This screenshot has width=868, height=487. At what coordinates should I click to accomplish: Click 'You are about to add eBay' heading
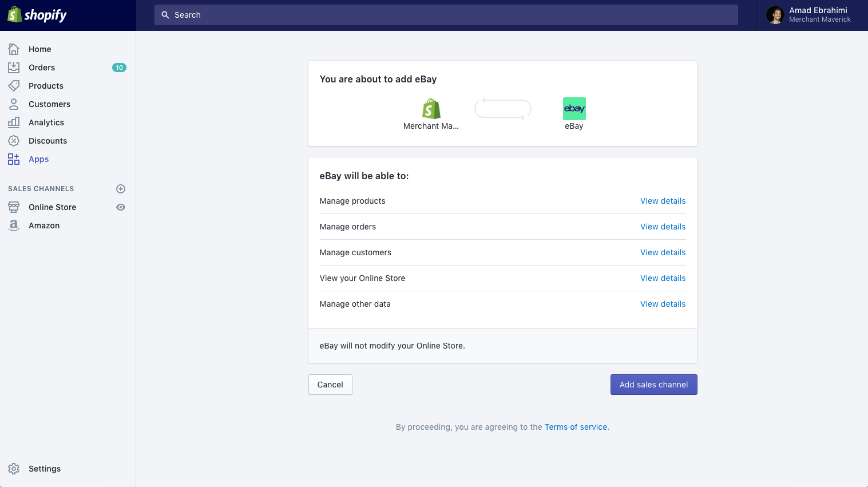pos(378,79)
